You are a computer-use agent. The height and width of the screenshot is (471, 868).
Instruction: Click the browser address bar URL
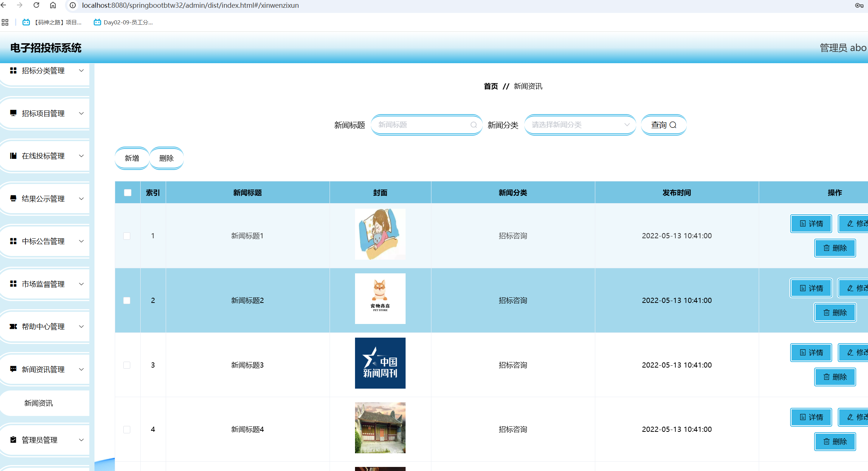(x=190, y=5)
